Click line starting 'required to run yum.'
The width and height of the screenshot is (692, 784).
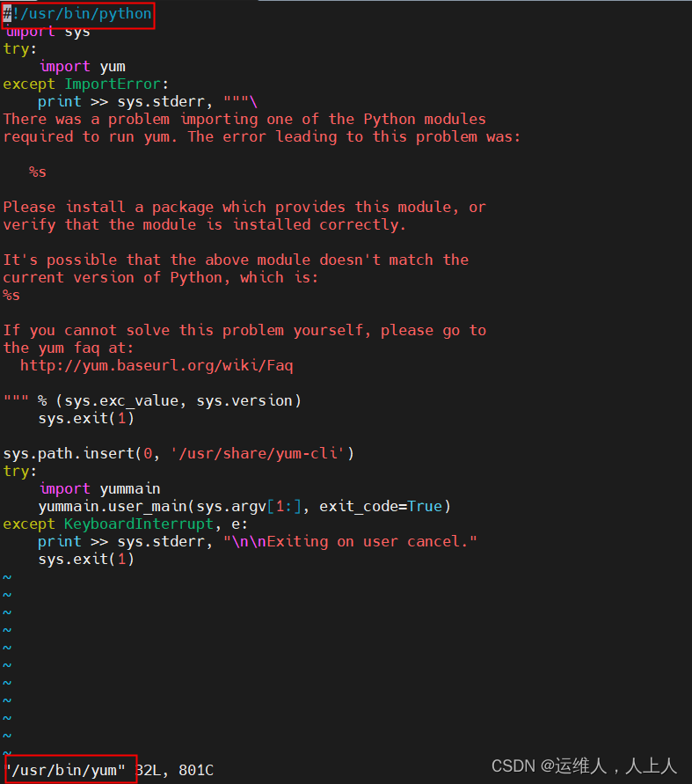tap(262, 136)
